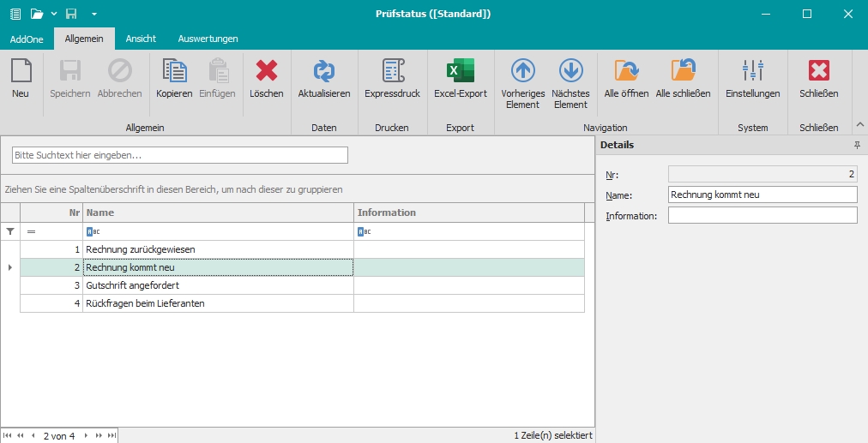Switch to the Ansicht tab

click(x=141, y=39)
